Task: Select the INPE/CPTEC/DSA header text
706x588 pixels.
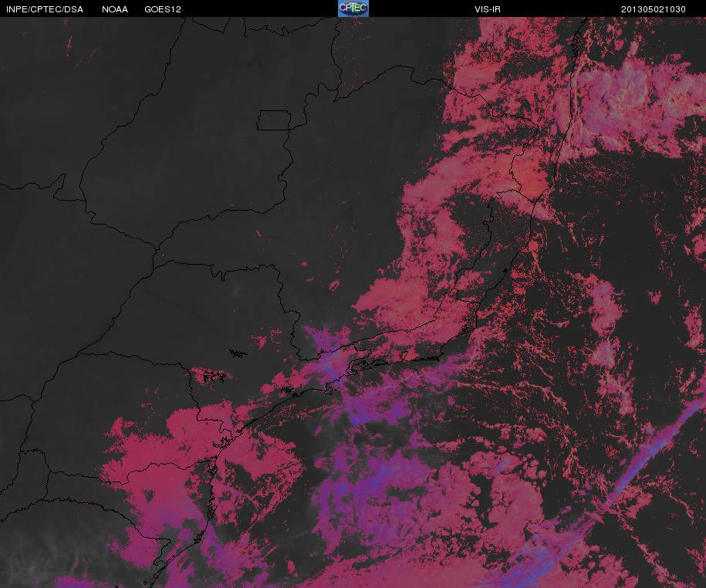Action: 45,9
